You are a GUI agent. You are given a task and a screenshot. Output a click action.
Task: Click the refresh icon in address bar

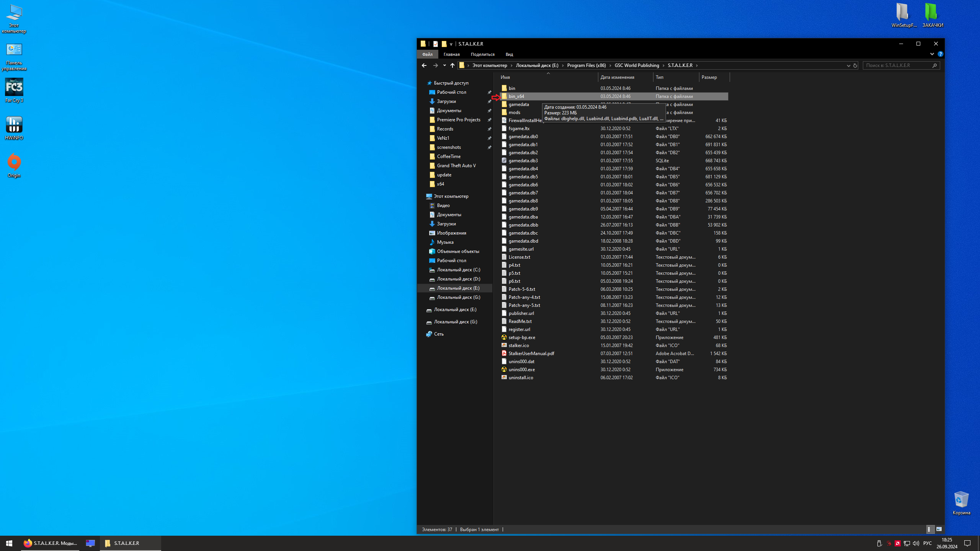click(855, 65)
